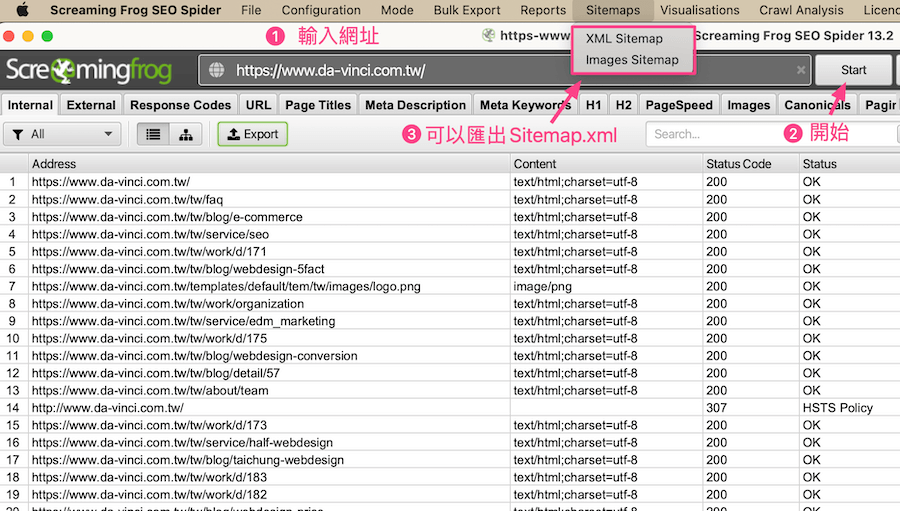Switch to the Page Titles tab
The width and height of the screenshot is (900, 511).
tap(318, 105)
